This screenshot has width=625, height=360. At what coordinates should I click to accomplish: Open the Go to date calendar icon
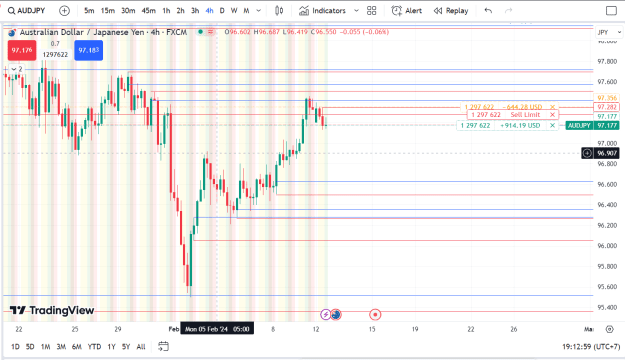pyautogui.click(x=163, y=346)
